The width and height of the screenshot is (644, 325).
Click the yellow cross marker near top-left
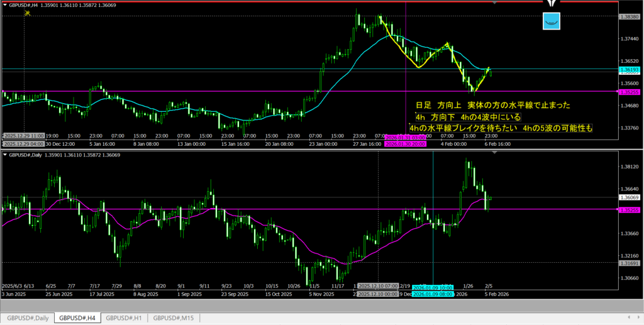28,14
